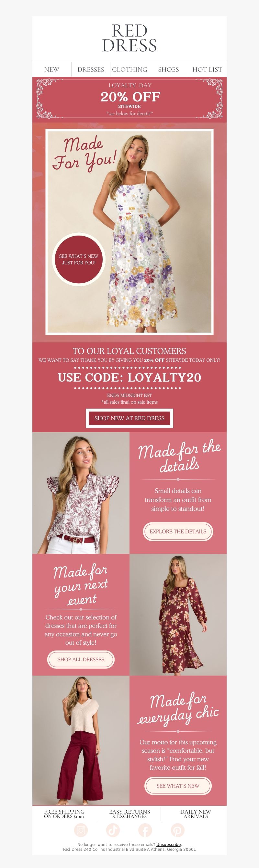Click the Red Dress logo header
Image resolution: width=259 pixels, height=868 pixels.
(129, 38)
